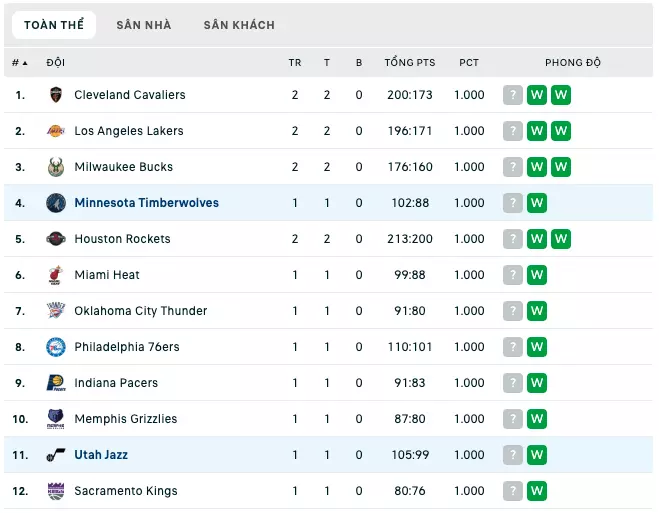Open the Houston Rockets team name

[122, 239]
